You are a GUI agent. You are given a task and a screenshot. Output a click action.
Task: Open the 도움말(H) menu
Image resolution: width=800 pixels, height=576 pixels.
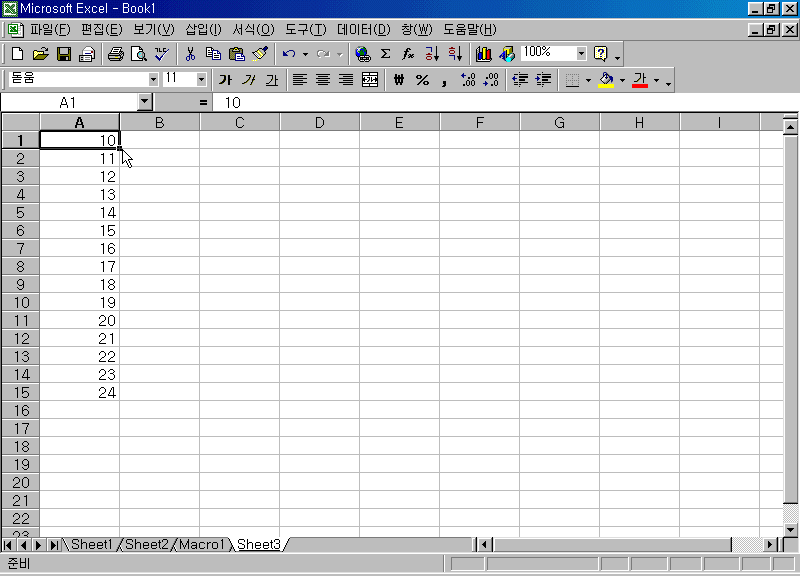469,30
